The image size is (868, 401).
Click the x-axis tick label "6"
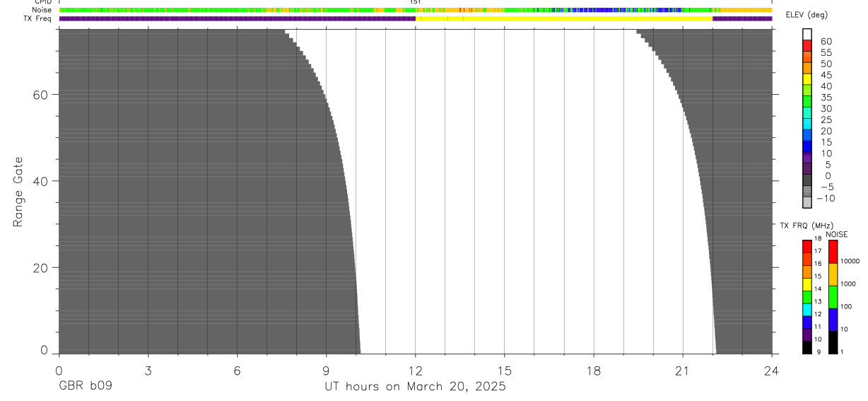(237, 370)
